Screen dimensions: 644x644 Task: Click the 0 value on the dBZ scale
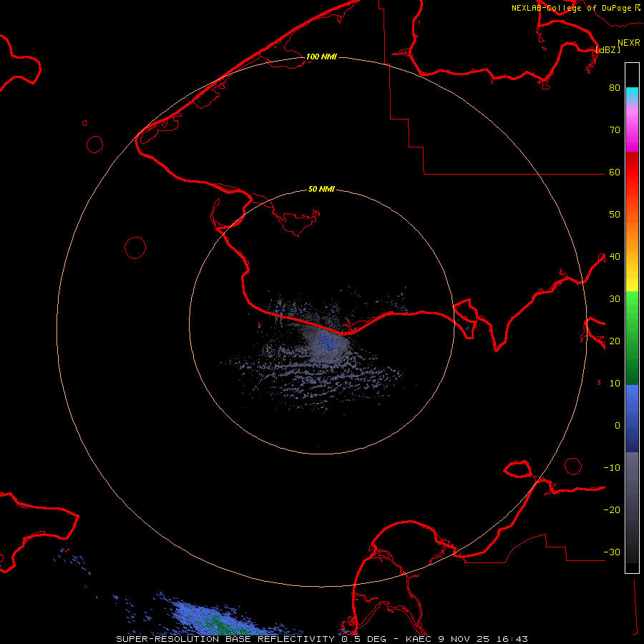[618, 426]
